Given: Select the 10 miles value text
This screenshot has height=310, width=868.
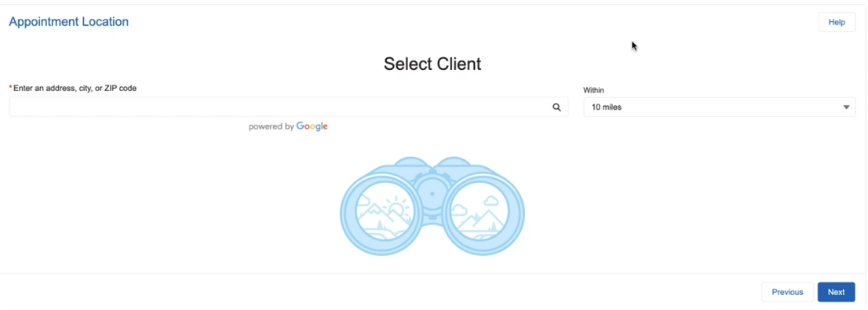Looking at the screenshot, I should click(x=607, y=108).
